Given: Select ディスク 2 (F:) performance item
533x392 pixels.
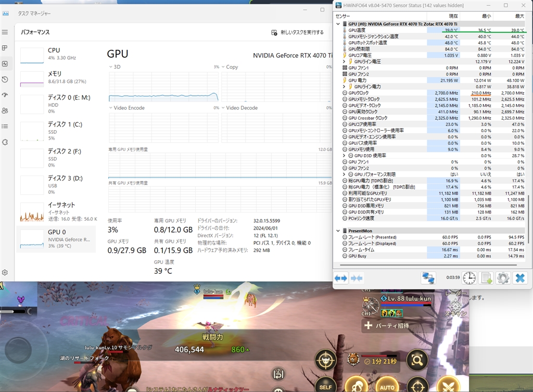Looking at the screenshot, I should coord(56,158).
